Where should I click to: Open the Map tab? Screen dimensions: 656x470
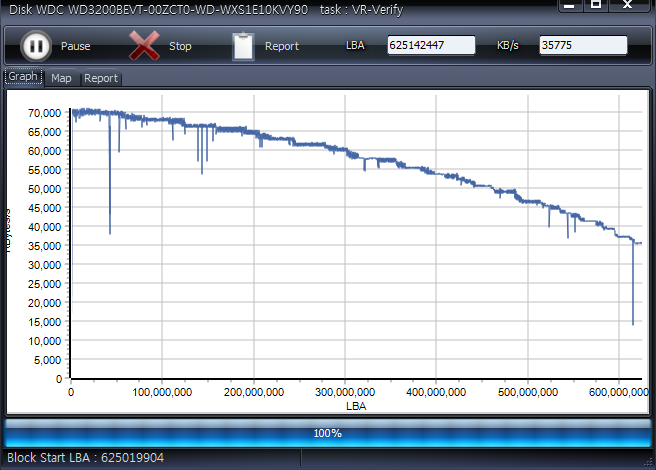[61, 78]
